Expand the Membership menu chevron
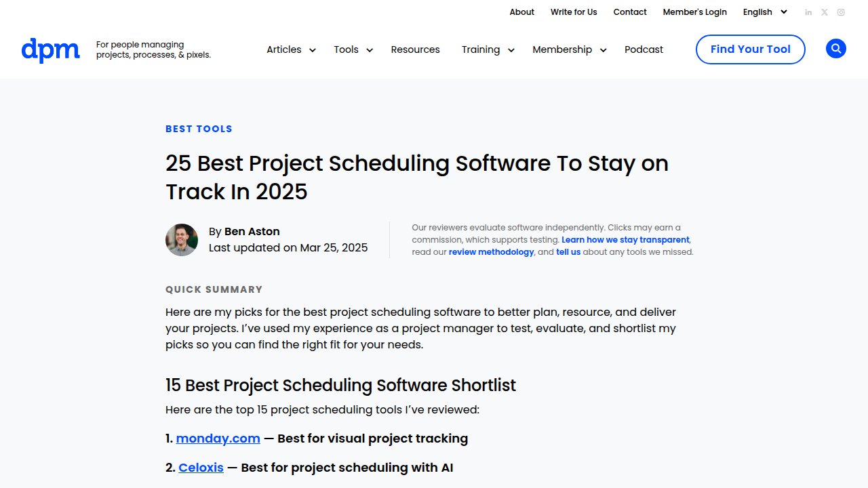This screenshot has height=488, width=868. (603, 50)
